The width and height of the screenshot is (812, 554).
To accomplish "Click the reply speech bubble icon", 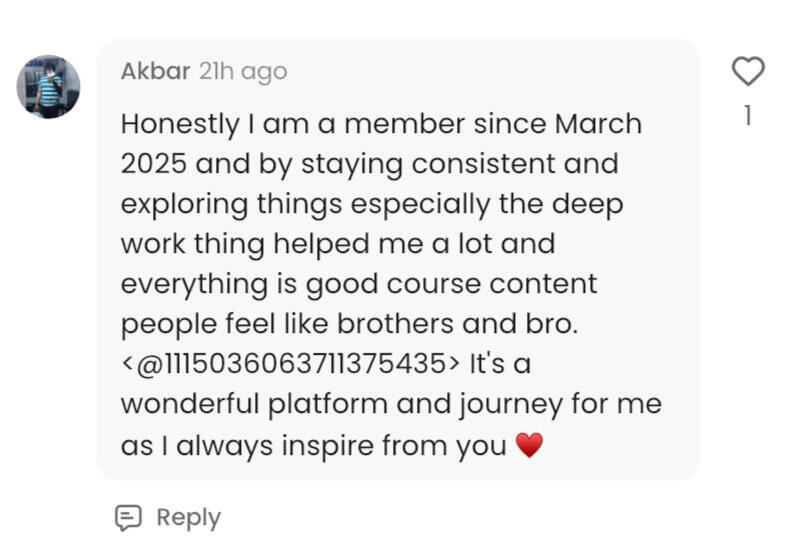I will click(128, 517).
